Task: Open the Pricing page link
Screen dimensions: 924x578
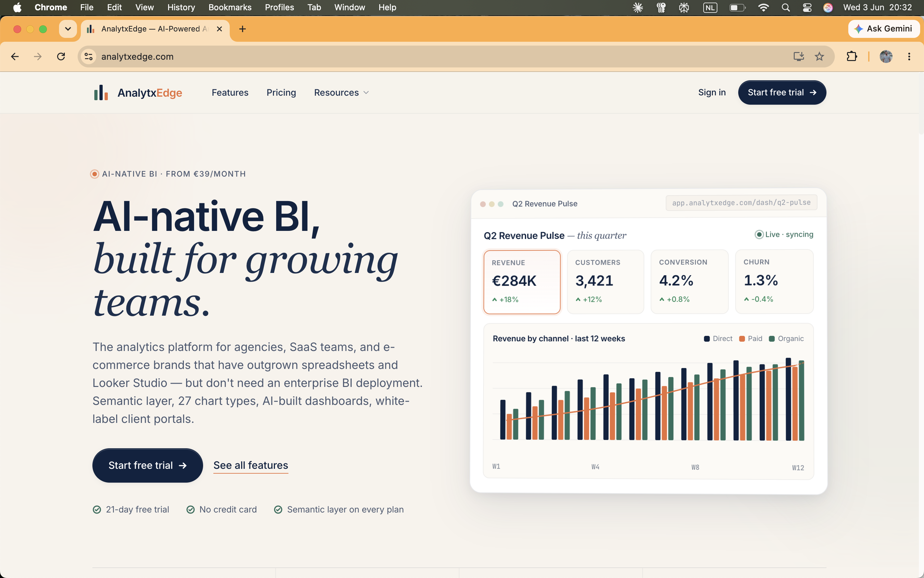Action: (x=281, y=92)
